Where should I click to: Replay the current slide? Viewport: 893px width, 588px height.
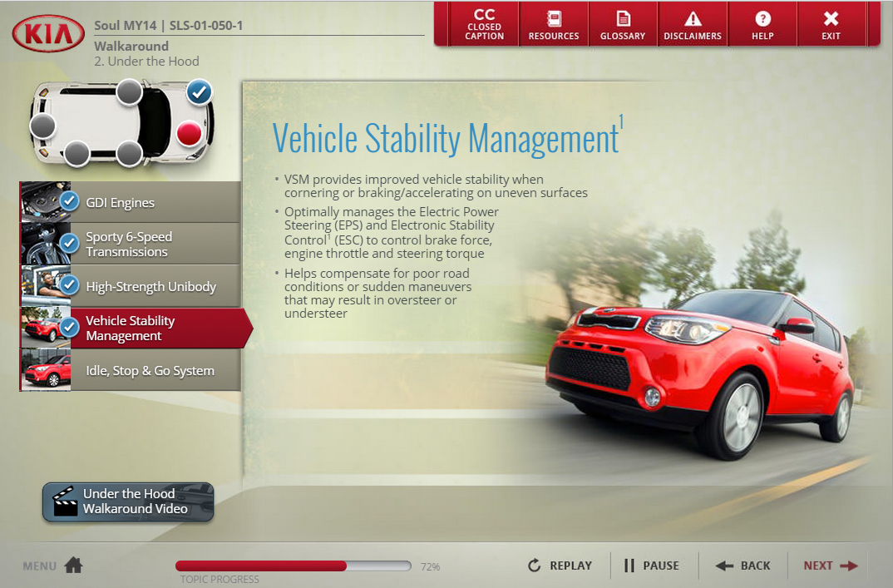coord(560,566)
